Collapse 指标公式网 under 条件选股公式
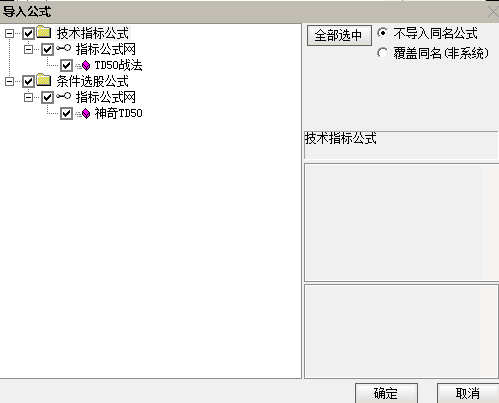 pos(29,97)
